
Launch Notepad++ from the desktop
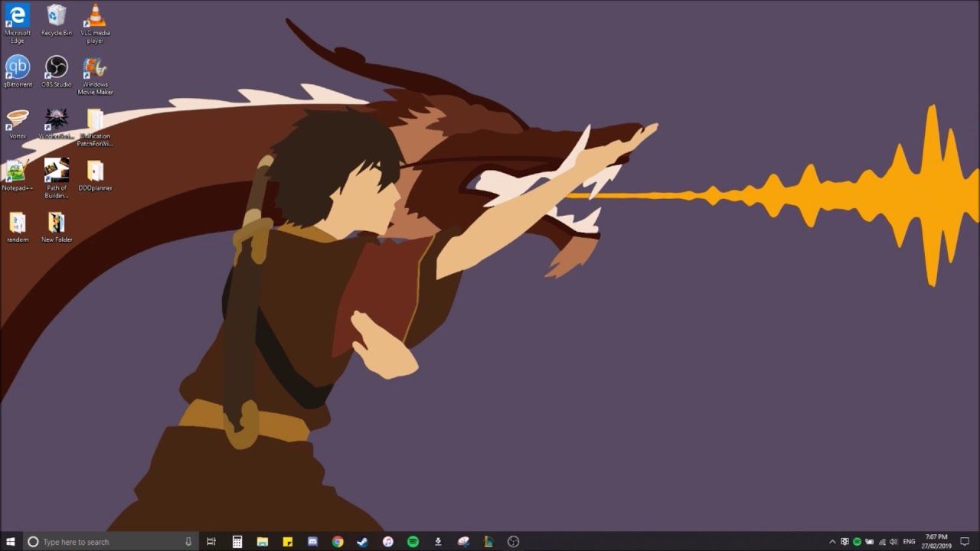click(17, 170)
